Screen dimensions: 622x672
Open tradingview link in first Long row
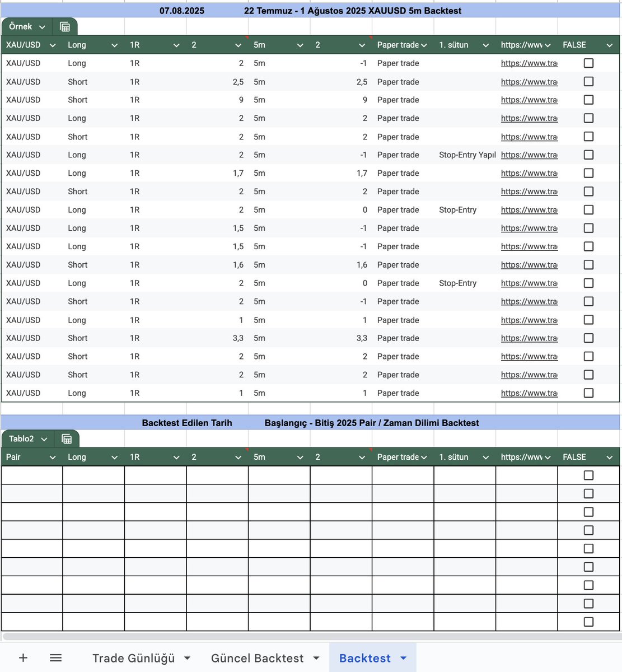click(x=529, y=63)
